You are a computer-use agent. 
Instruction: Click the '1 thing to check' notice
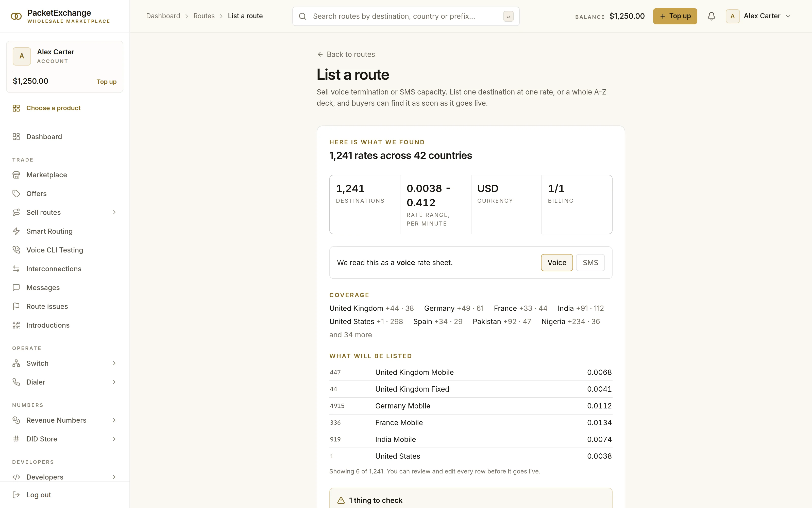click(x=471, y=498)
